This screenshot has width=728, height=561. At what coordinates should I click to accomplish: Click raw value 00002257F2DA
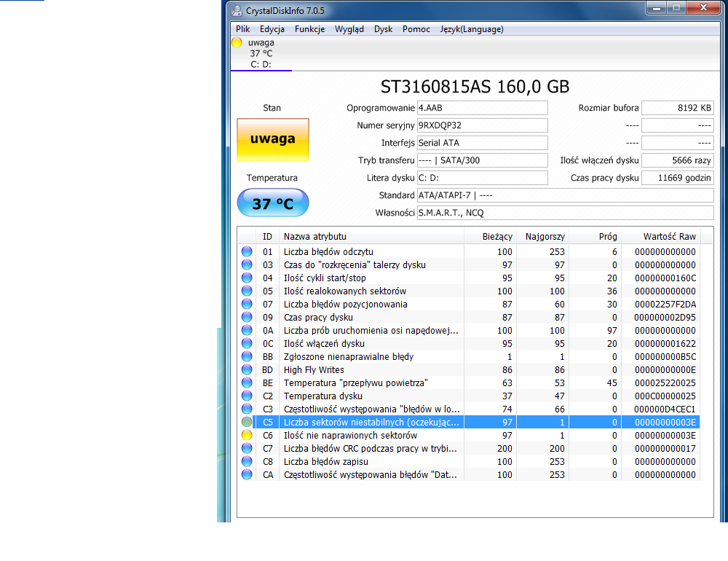[665, 304]
